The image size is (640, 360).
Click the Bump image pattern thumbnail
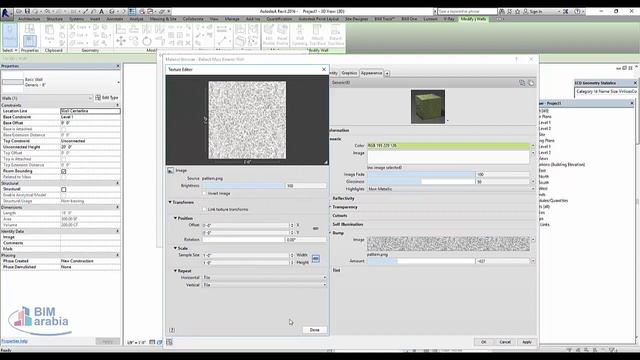448,244
